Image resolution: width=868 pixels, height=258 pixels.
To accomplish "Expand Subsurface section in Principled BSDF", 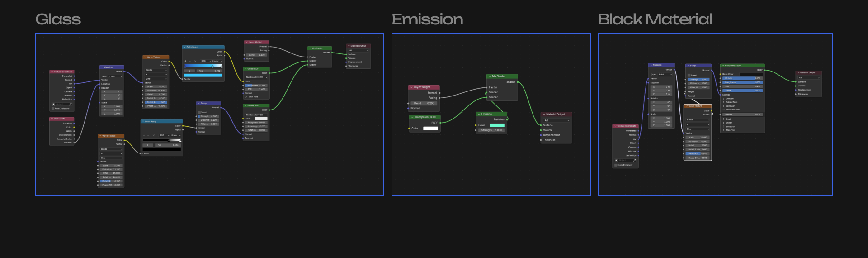I will point(724,102).
